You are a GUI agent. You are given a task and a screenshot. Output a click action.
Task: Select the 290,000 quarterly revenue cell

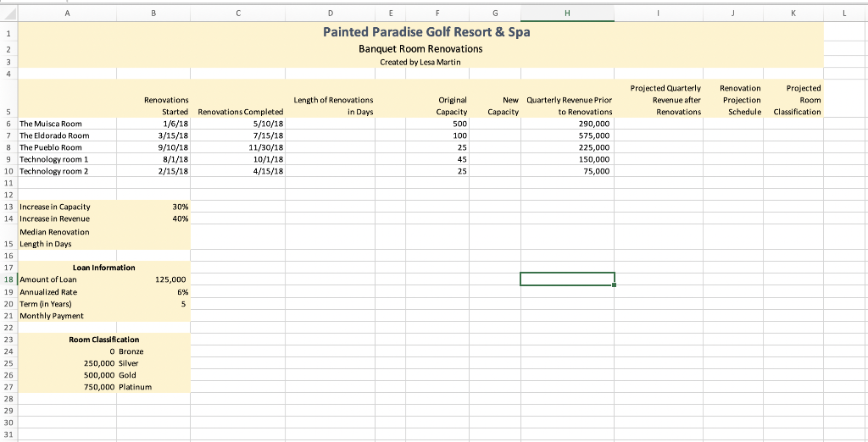point(567,124)
